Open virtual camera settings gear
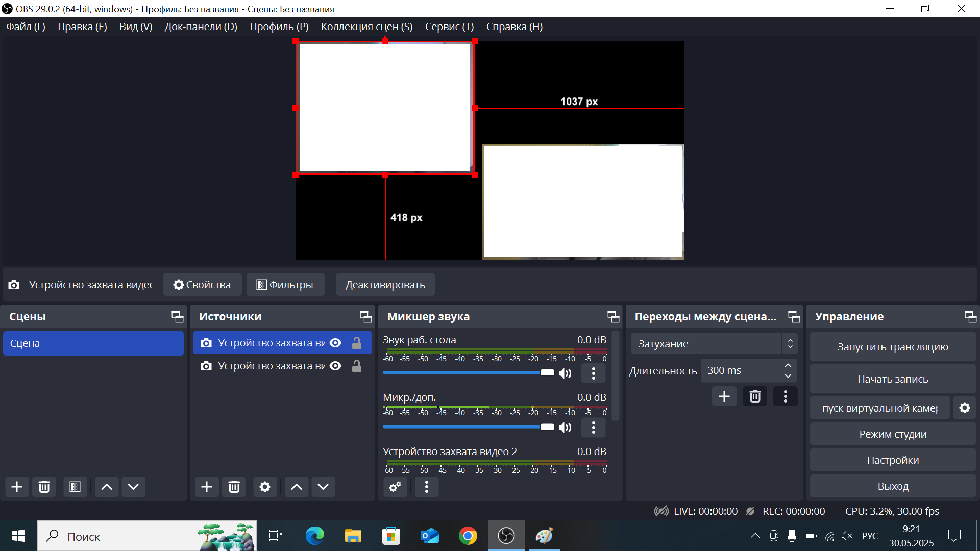Image resolution: width=980 pixels, height=551 pixels. coord(965,408)
